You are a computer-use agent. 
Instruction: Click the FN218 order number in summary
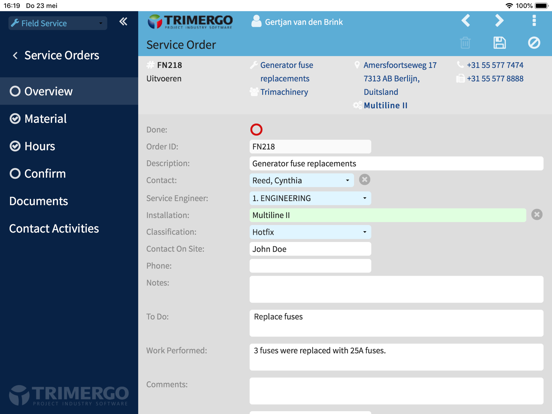click(x=169, y=65)
